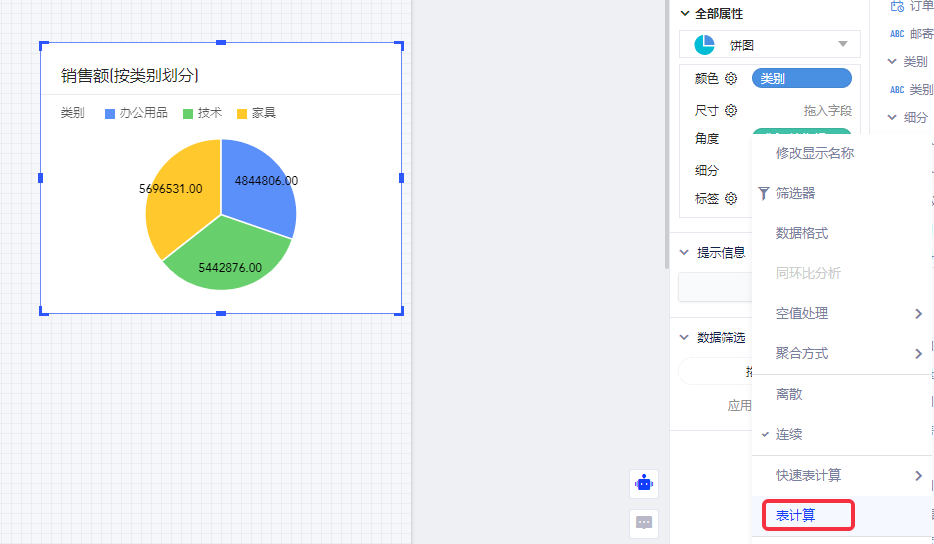This screenshot has width=934, height=544.
Task: Collapse the 全部属性 section
Action: coord(685,14)
